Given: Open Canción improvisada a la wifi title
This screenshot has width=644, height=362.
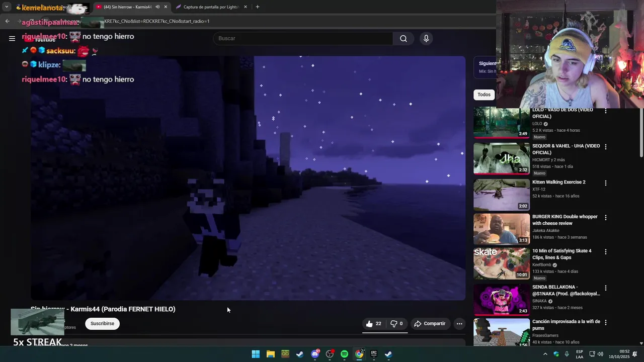Looking at the screenshot, I should point(566,325).
